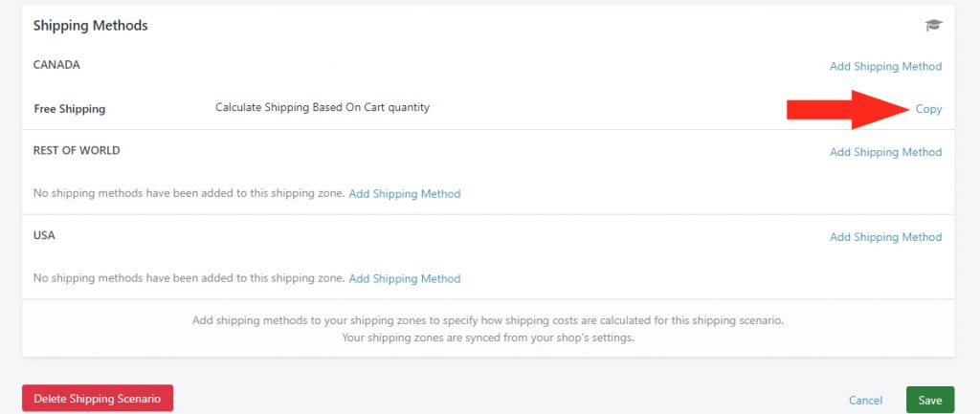Add Shipping Method for Canada zone
Viewport: 980px width, 414px height.
click(885, 67)
